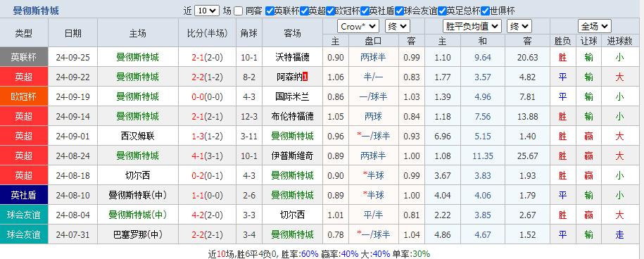This screenshot has width=644, height=259.
Task: Click the handicap 半/一 in the 阿森纳 row
Action: [373, 77]
